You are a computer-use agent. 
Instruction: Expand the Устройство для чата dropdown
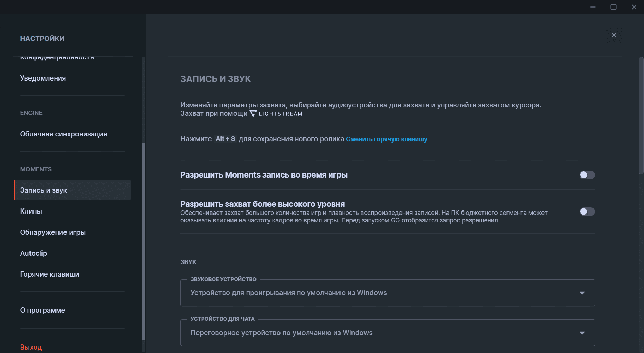coord(387,333)
